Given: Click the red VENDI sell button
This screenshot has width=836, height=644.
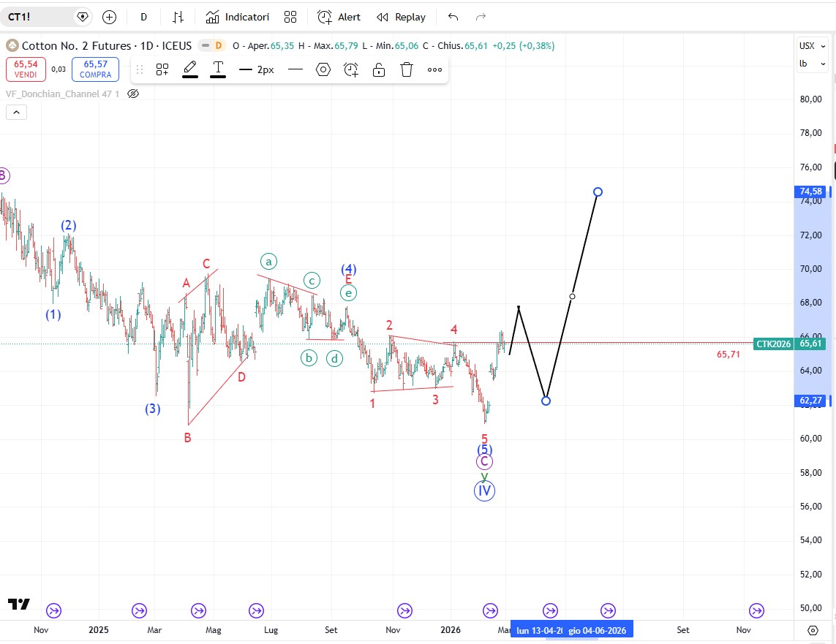Looking at the screenshot, I should pos(26,69).
